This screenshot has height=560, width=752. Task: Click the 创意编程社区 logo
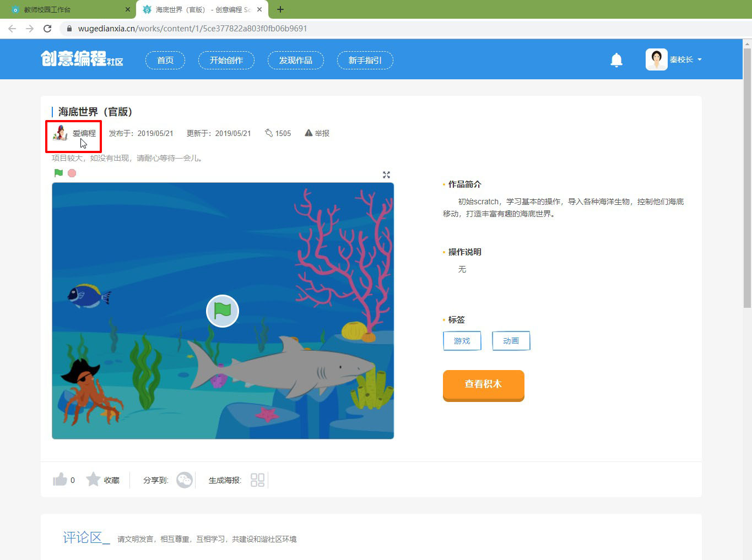pos(82,59)
